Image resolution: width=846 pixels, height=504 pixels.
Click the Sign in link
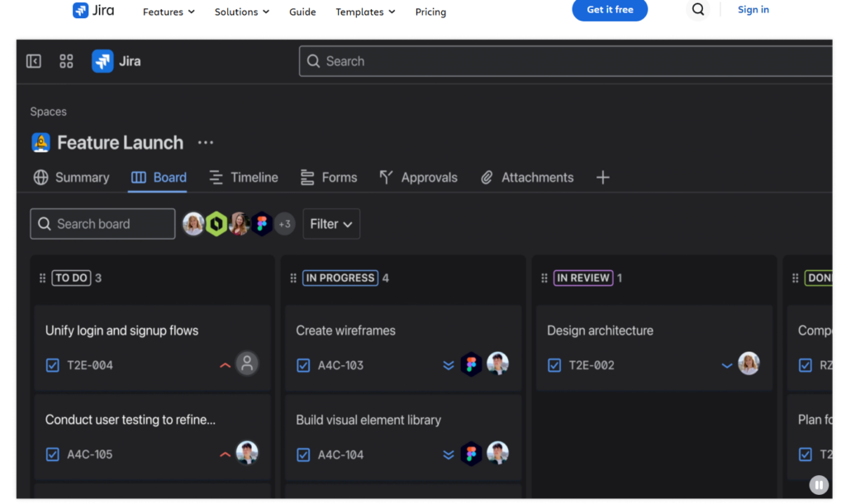tap(753, 10)
